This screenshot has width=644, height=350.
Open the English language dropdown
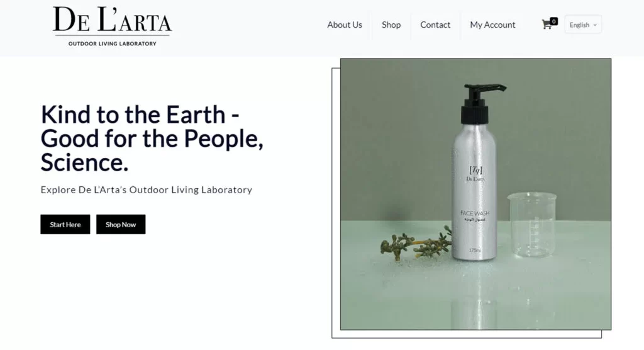(583, 25)
